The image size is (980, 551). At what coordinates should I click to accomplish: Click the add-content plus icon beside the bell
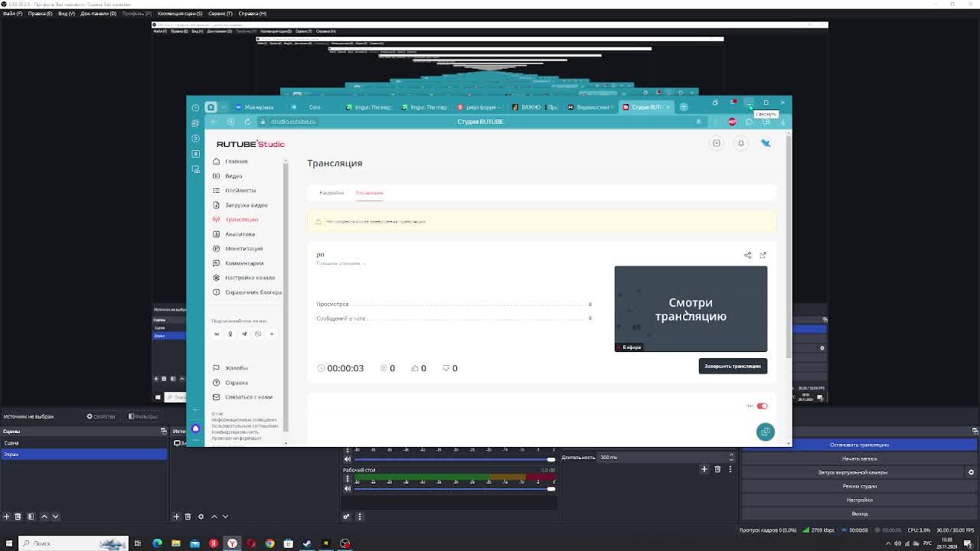717,143
